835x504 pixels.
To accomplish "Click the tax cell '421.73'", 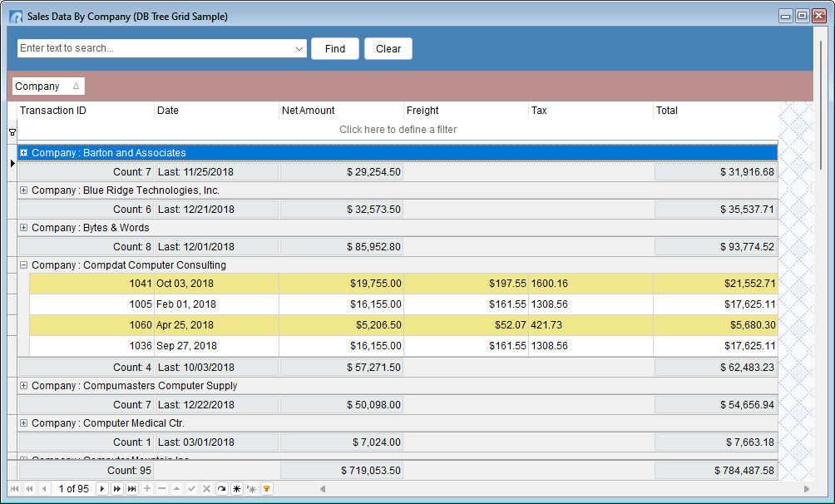I will [590, 325].
